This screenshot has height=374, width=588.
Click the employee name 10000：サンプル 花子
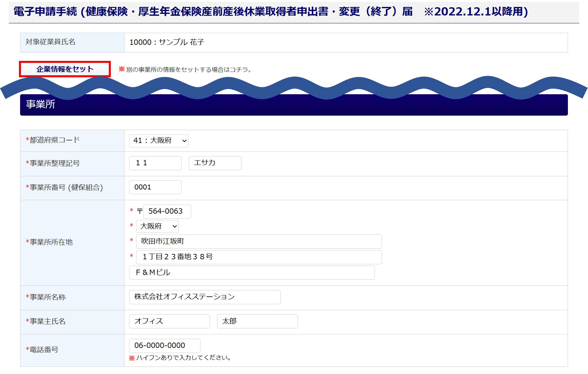pyautogui.click(x=167, y=43)
